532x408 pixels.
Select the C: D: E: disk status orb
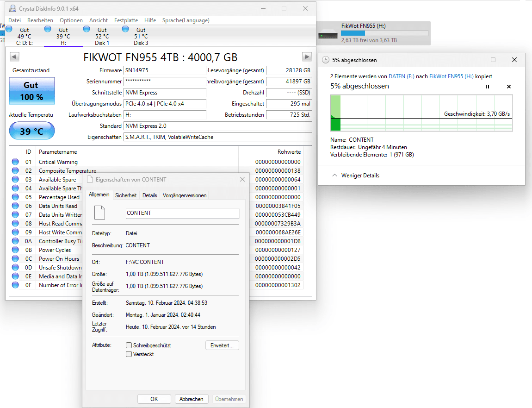pos(9,29)
